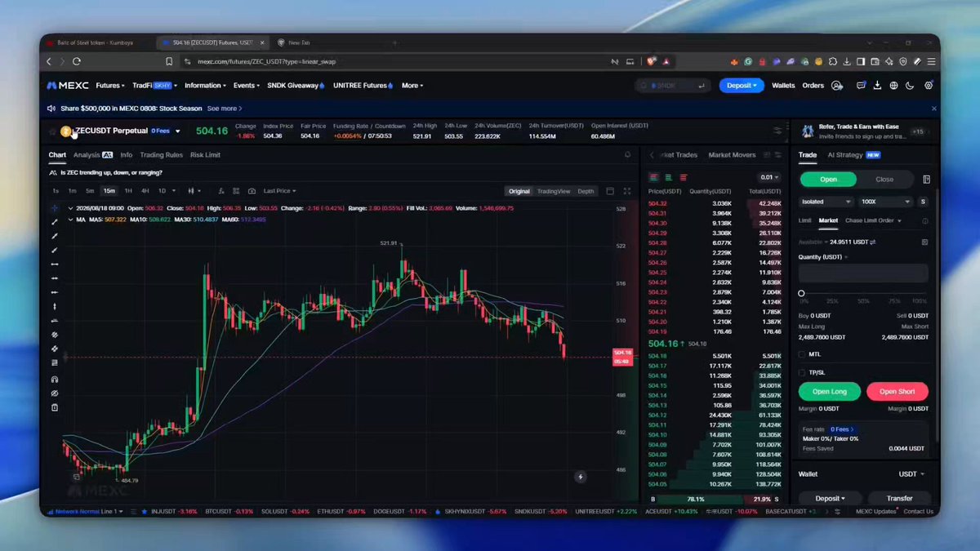The image size is (980, 551).
Task: Open the Market Movers tab
Action: [x=732, y=154]
